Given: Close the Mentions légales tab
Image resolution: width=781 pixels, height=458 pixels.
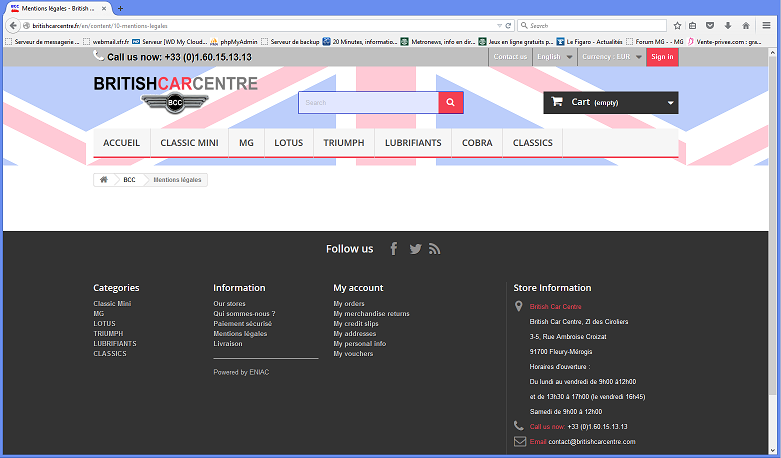Looking at the screenshot, I should coord(104,8).
